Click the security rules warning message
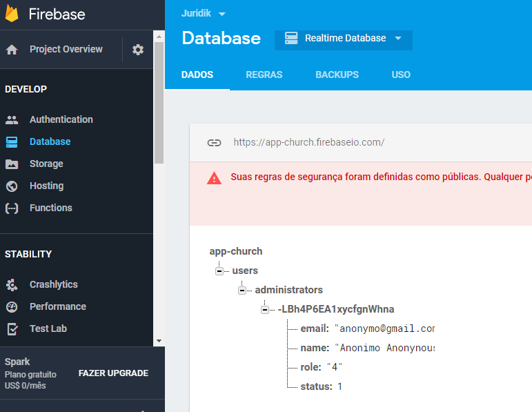The height and width of the screenshot is (412, 532). pyautogui.click(x=381, y=177)
